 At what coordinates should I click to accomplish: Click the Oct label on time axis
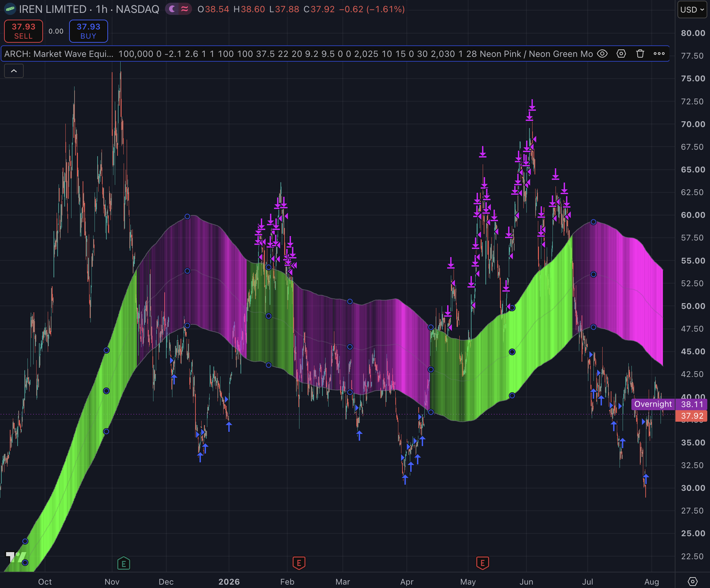(45, 582)
